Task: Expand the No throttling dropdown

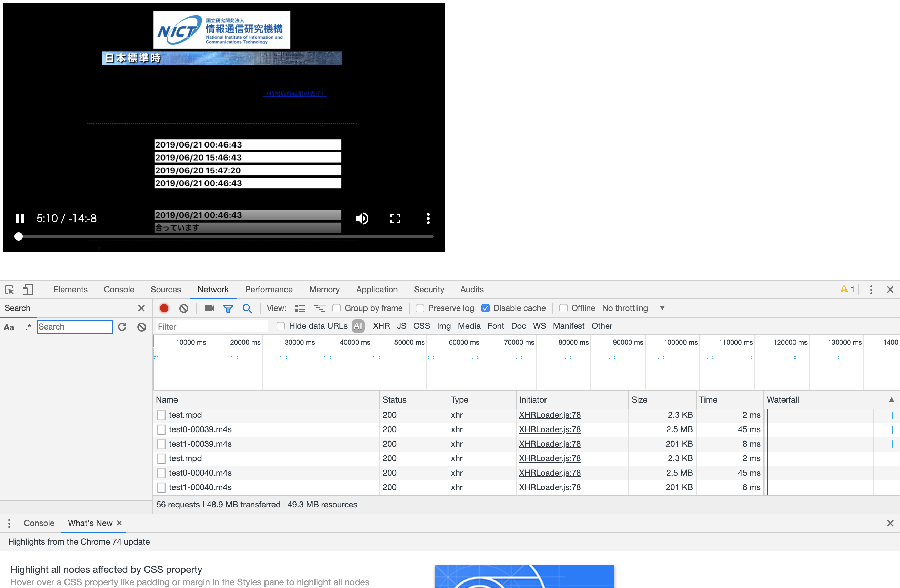Action: tap(663, 308)
